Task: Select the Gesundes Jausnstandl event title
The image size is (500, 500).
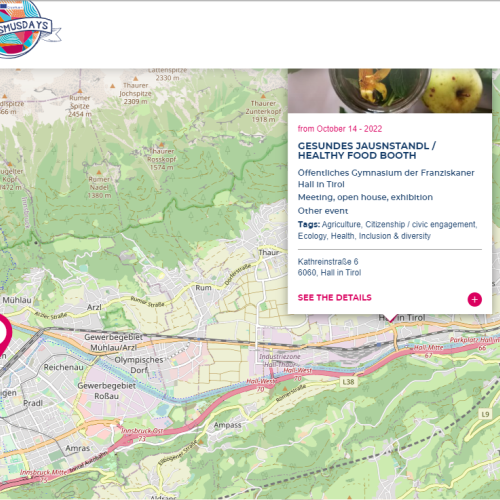Action: [367, 151]
